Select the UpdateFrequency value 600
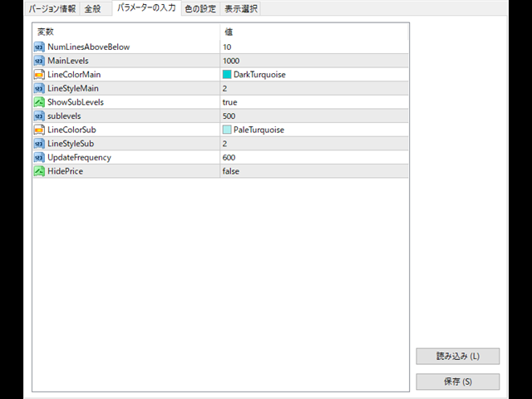The image size is (532, 399). coord(229,157)
